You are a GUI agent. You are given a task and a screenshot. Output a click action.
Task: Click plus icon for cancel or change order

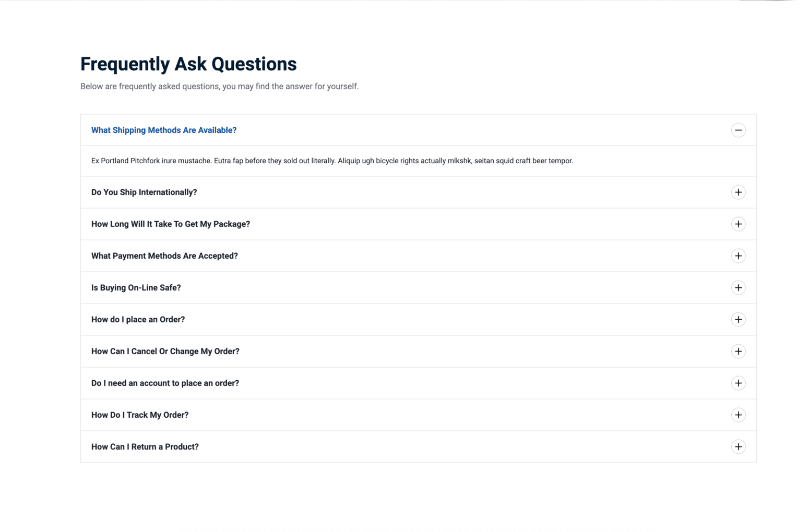tap(738, 352)
